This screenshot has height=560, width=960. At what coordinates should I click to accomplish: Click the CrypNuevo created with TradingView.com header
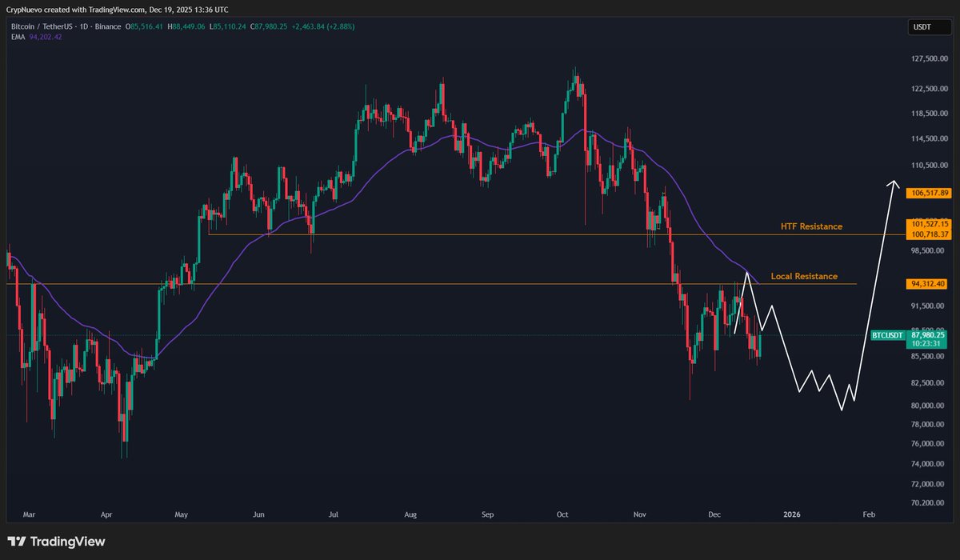pos(116,10)
